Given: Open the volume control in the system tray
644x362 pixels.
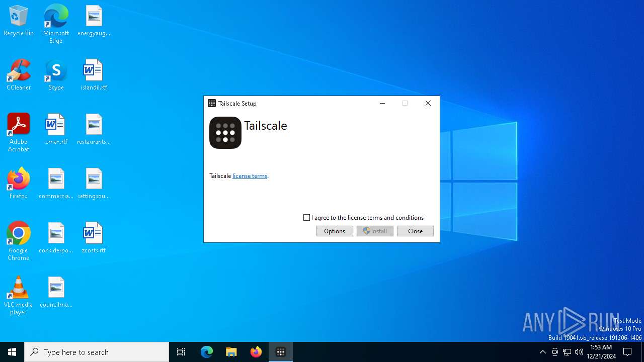Looking at the screenshot, I should click(x=579, y=352).
